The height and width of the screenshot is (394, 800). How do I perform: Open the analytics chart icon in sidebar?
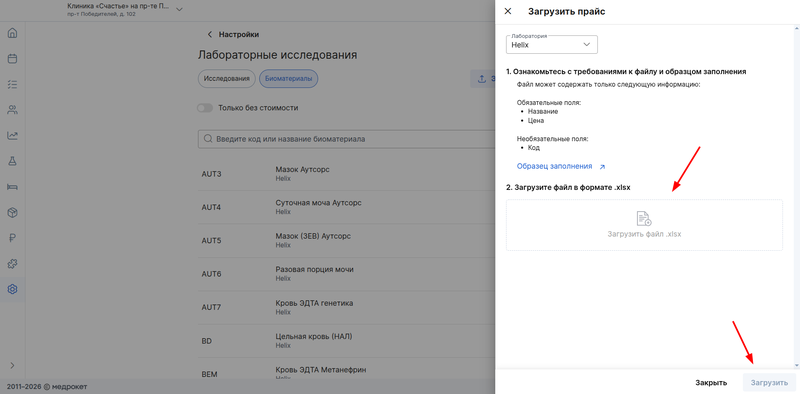[x=13, y=135]
